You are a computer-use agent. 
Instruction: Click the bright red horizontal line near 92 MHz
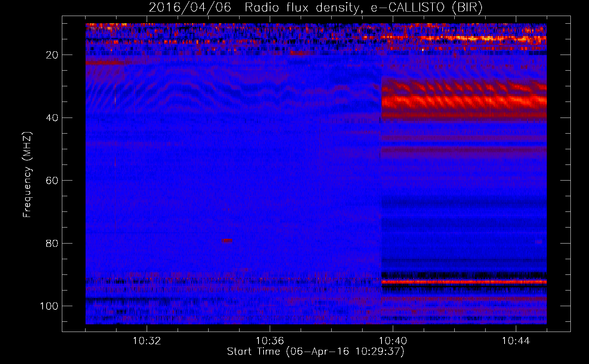pyautogui.click(x=464, y=282)
